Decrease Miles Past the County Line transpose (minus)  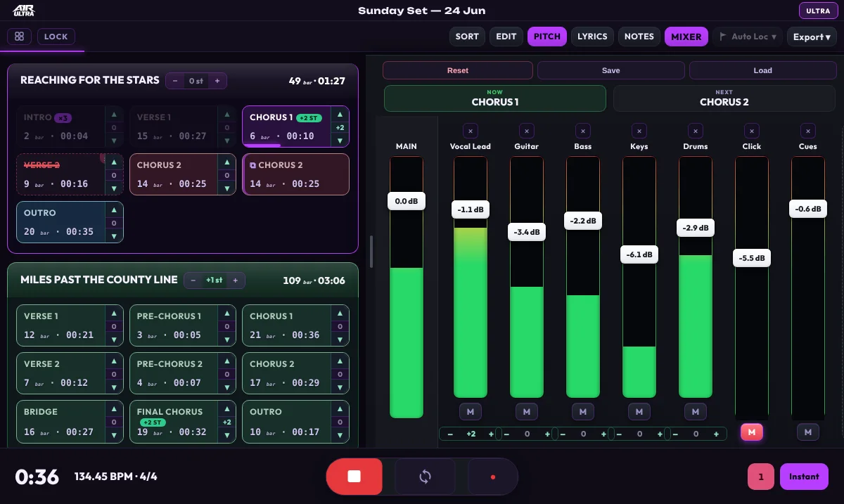pyautogui.click(x=193, y=280)
